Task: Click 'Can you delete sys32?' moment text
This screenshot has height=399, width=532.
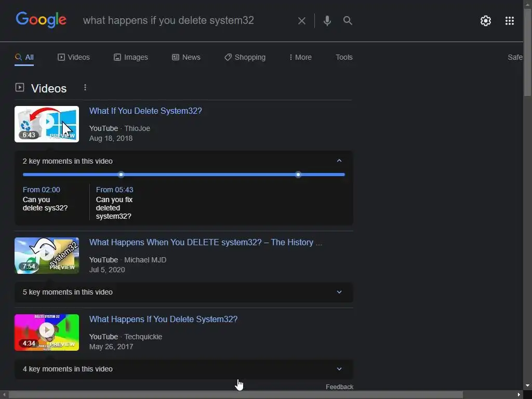Action: (x=45, y=204)
